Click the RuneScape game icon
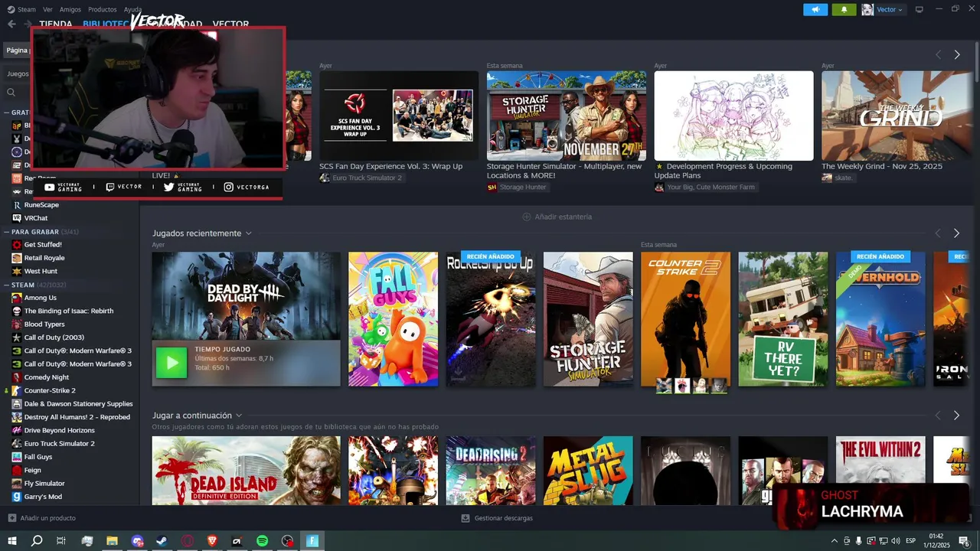The width and height of the screenshot is (980, 551). pyautogui.click(x=17, y=205)
